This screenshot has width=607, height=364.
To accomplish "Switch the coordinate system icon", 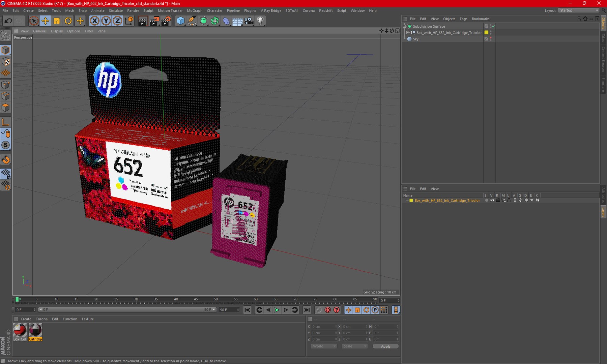I will pyautogui.click(x=129, y=21).
